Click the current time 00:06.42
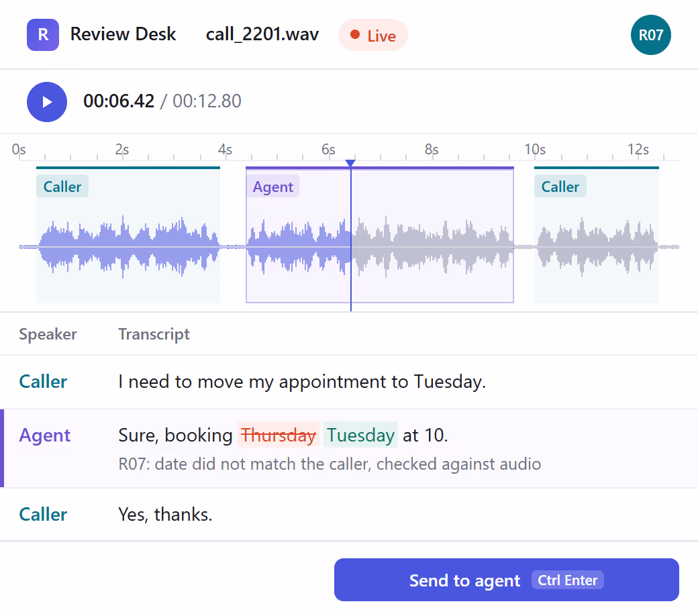698x616 pixels. coord(119,101)
